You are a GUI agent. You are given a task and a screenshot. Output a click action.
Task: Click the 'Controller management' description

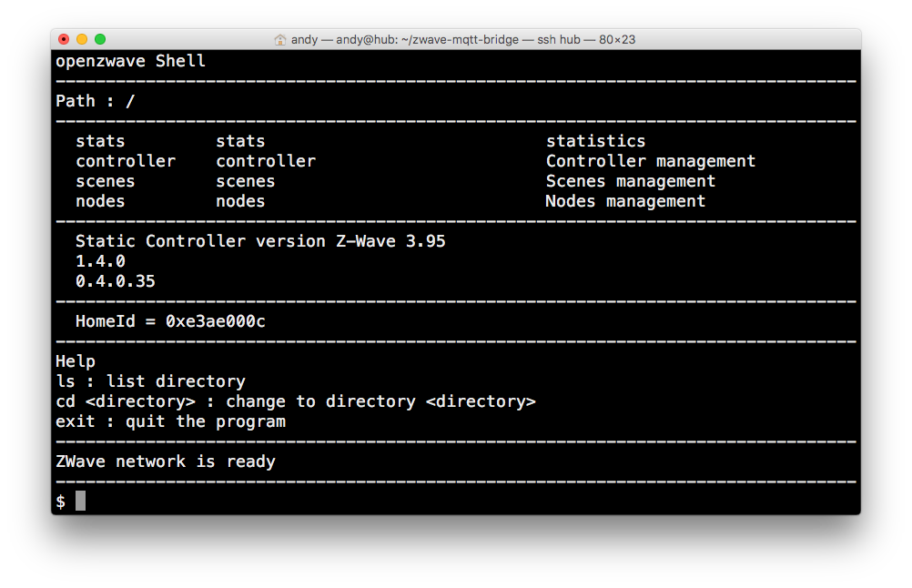pyautogui.click(x=650, y=161)
